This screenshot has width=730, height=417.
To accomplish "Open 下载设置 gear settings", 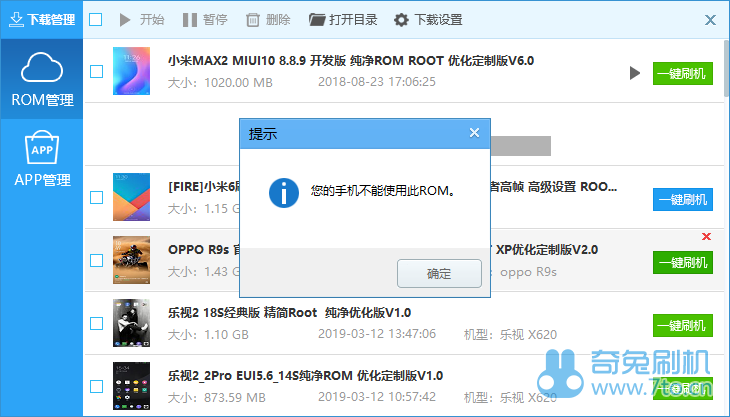I will [428, 20].
